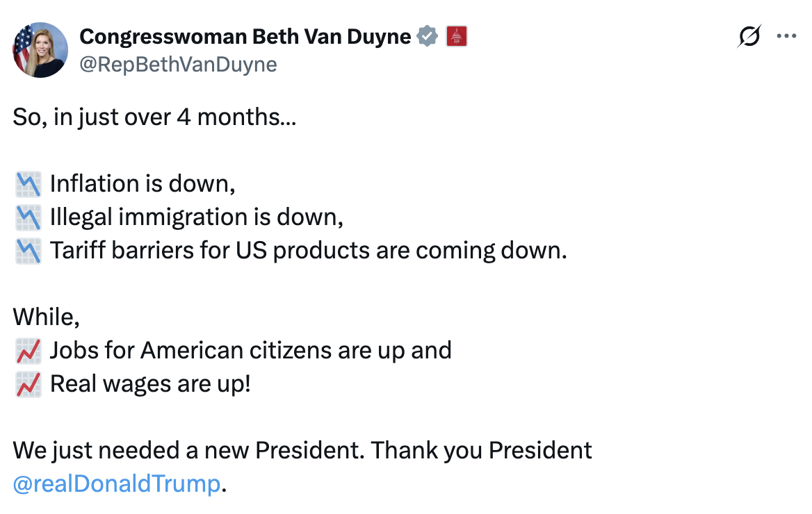Screen dimensions: 812x514
Task: Click the up-chart emoji beside Jobs
Action: click(x=28, y=351)
